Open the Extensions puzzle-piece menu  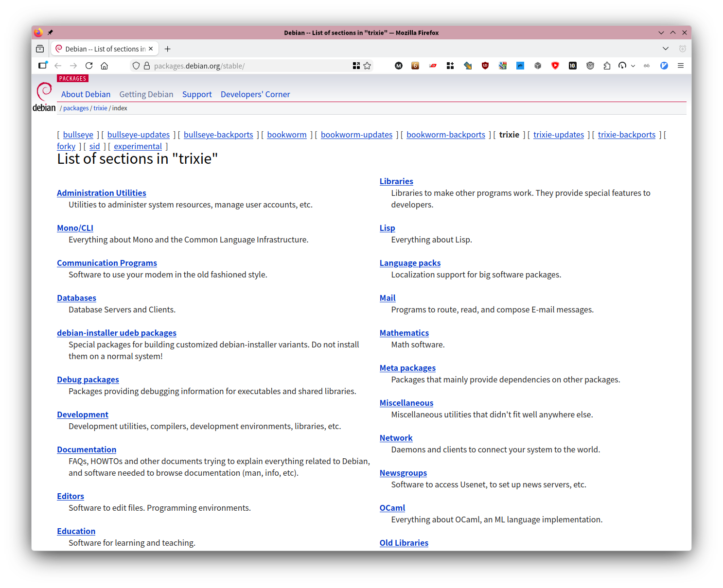(607, 66)
